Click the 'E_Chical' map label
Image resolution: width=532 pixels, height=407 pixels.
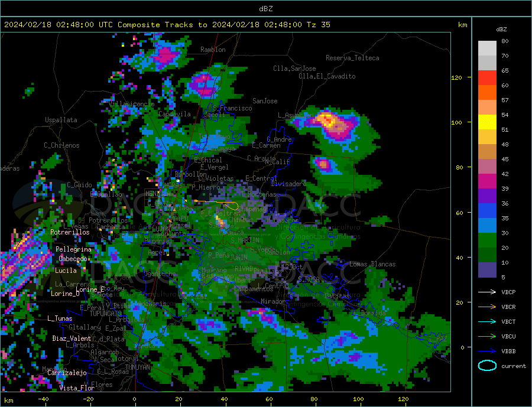tap(208, 160)
